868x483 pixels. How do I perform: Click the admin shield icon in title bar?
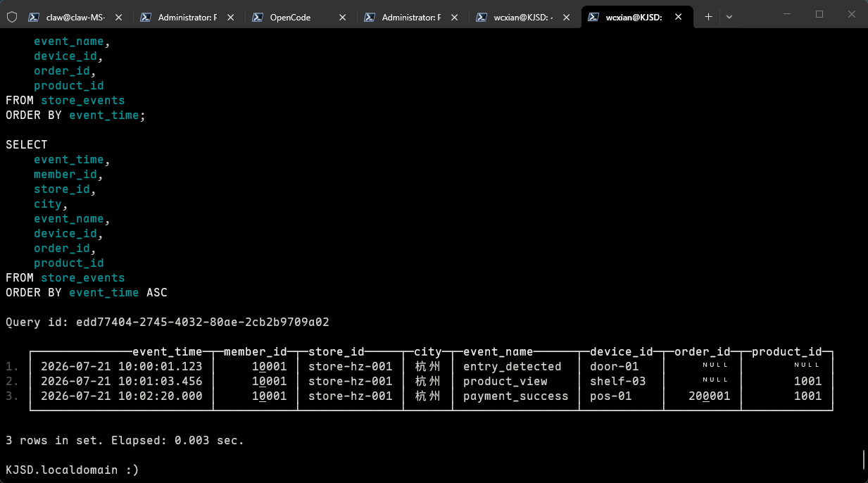tap(11, 17)
